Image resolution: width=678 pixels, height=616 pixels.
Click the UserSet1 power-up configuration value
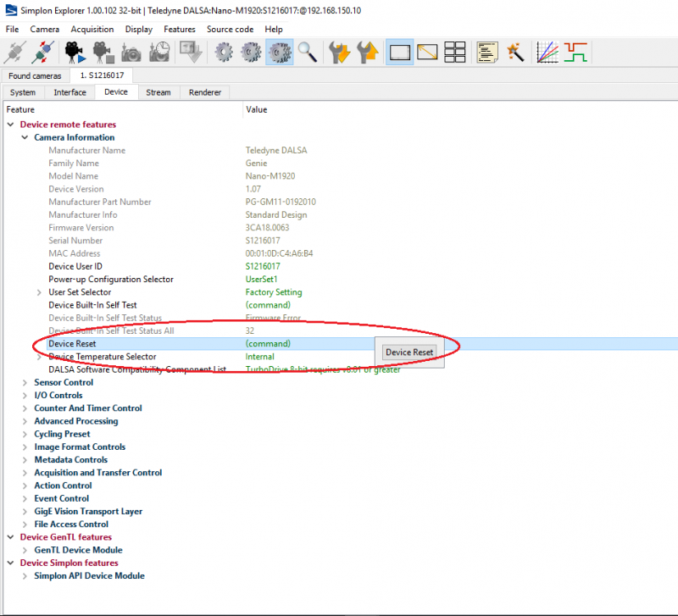[261, 280]
